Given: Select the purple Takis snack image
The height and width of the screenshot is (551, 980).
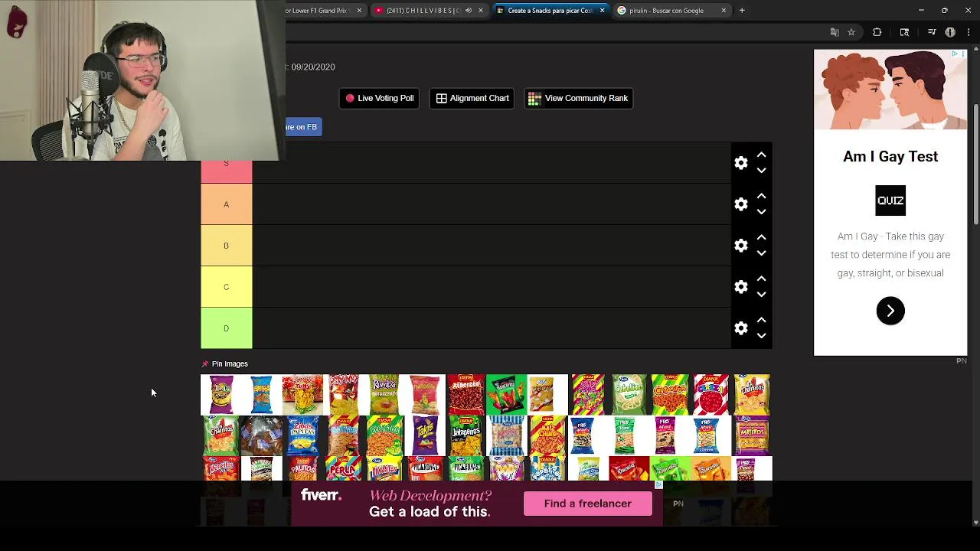Looking at the screenshot, I should pyautogui.click(x=425, y=435).
